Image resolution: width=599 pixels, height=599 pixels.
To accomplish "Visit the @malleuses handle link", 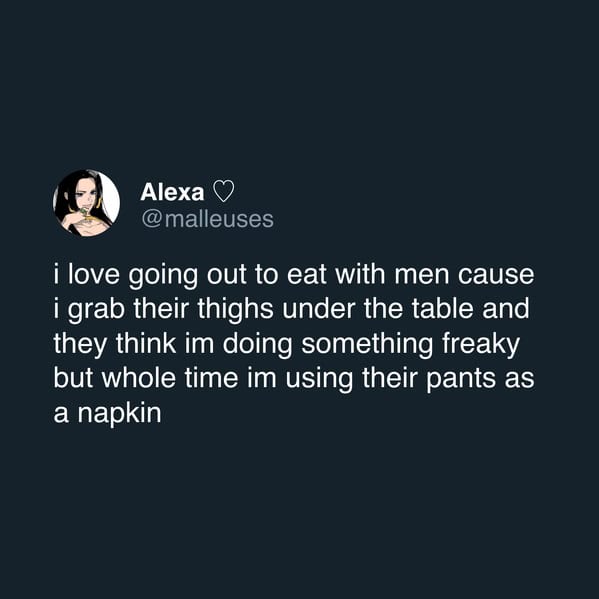I will pyautogui.click(x=207, y=219).
